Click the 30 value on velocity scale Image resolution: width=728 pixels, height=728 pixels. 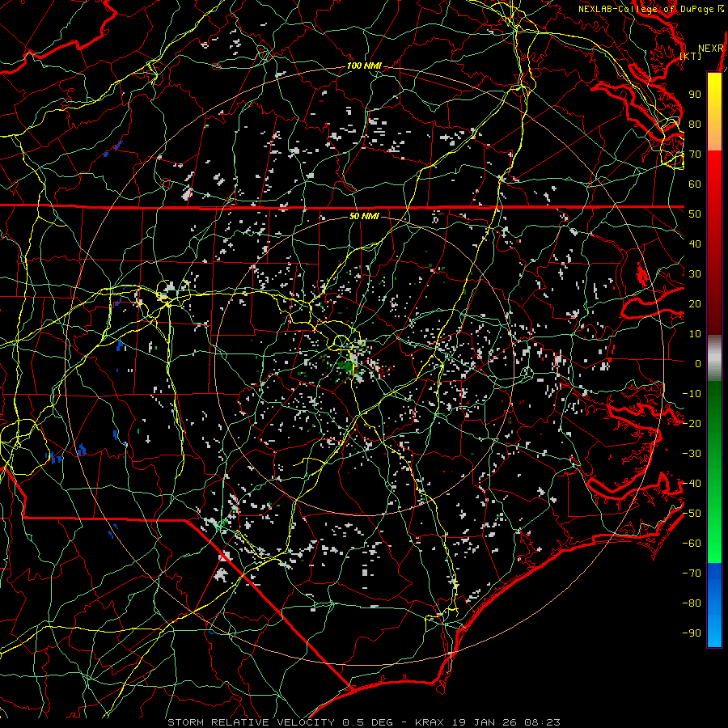[695, 274]
